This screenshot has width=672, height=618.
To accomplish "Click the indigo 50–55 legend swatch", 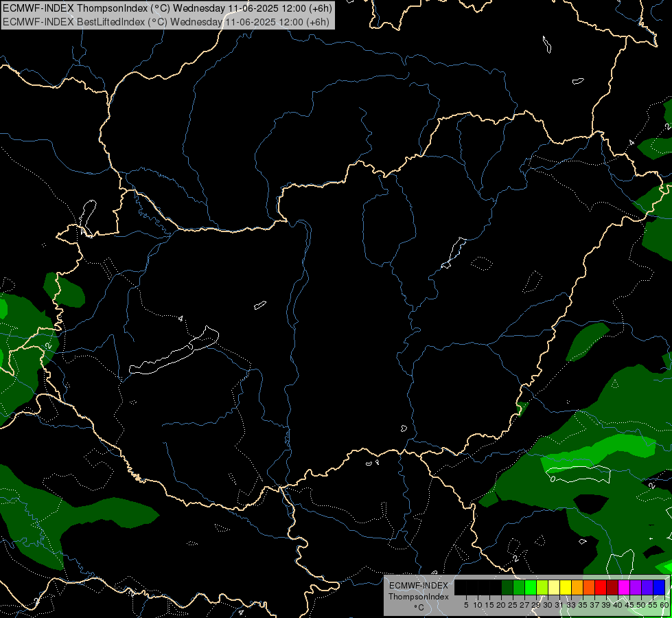I will point(647,587).
